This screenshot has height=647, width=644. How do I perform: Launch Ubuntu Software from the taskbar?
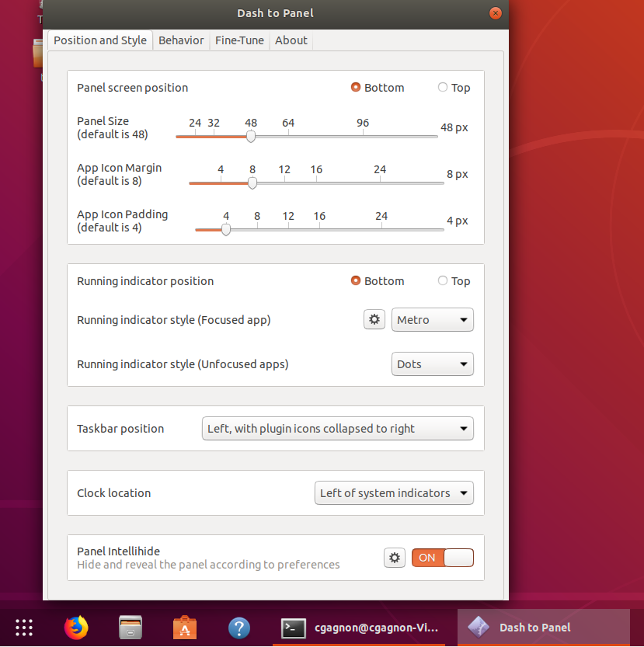pos(185,628)
